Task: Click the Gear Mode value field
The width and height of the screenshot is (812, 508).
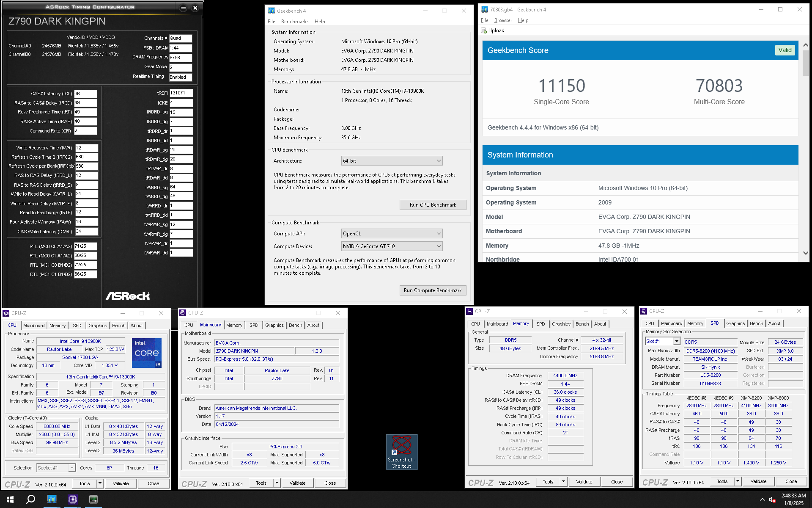Action: click(181, 67)
